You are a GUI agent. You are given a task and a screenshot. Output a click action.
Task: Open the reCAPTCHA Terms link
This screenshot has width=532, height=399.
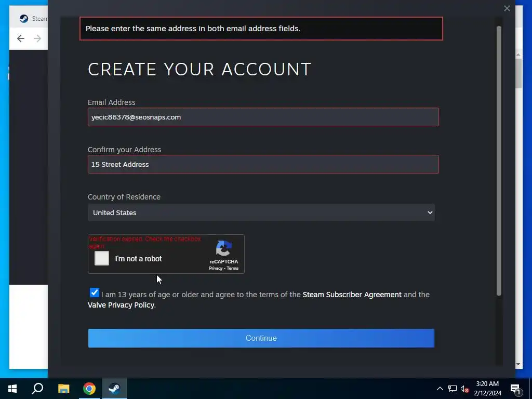tap(232, 269)
